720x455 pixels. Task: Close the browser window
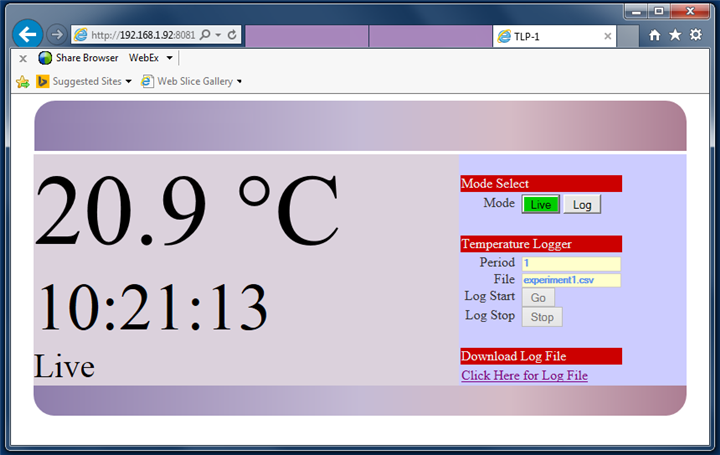[690, 11]
